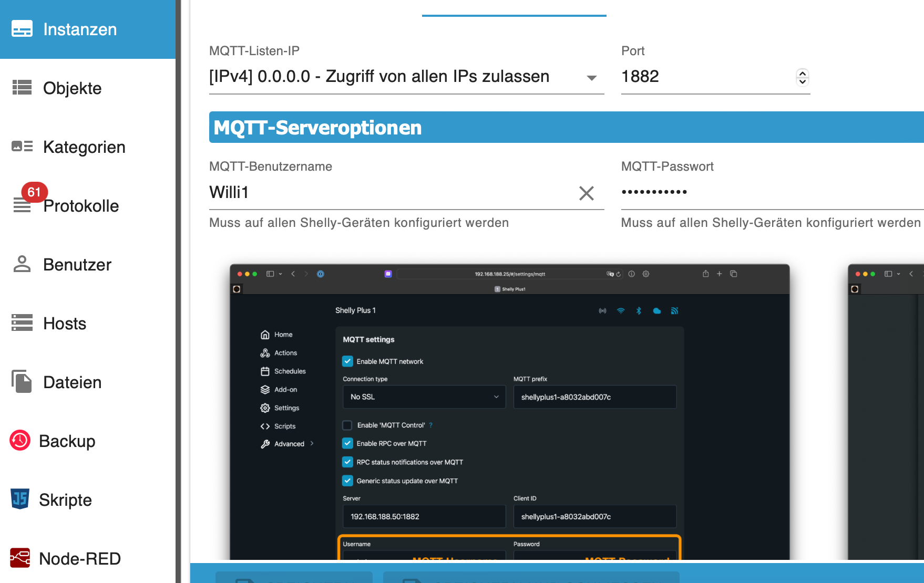The height and width of the screenshot is (583, 924).
Task: Open Kategorien in the sidebar
Action: (88, 147)
